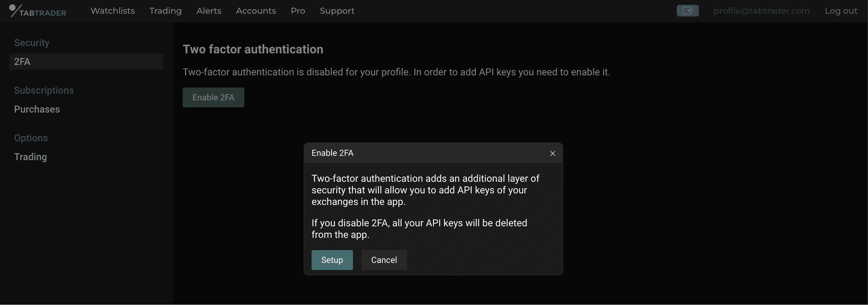Open Trading options in the sidebar
Screen dimensions: 868x305
tap(30, 157)
